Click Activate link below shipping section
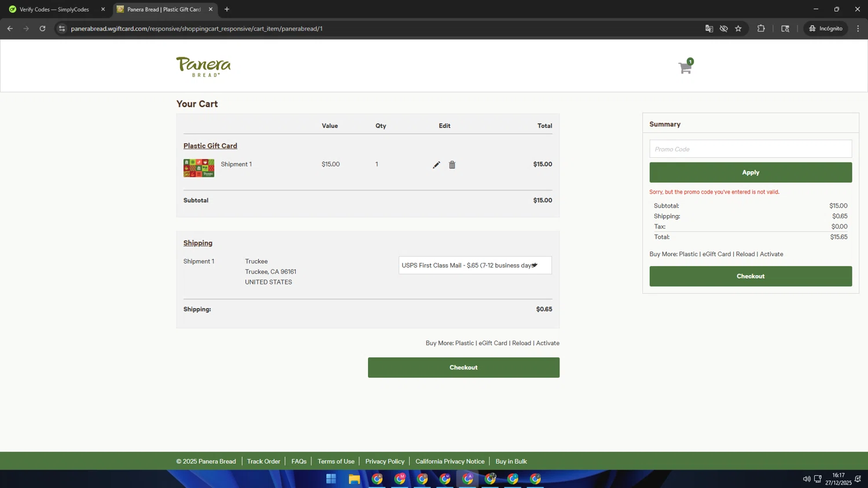This screenshot has height=488, width=868. pos(547,343)
